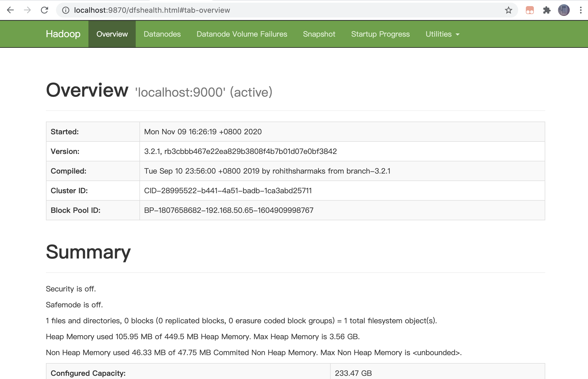Screen dimensions: 588x379
Task: Click the Heap Memory used line
Action: point(203,337)
